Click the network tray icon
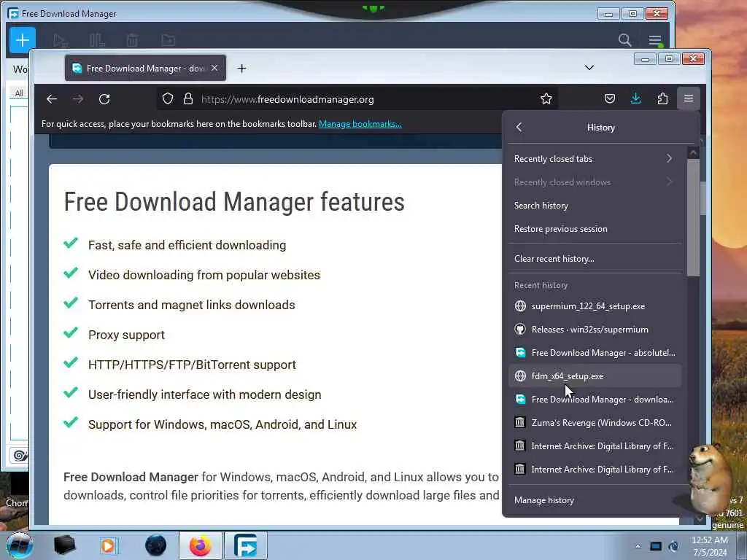 pyautogui.click(x=656, y=547)
